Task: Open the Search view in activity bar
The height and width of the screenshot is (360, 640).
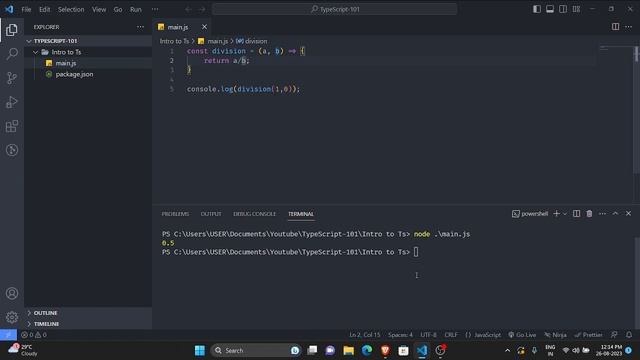Action: point(12,53)
